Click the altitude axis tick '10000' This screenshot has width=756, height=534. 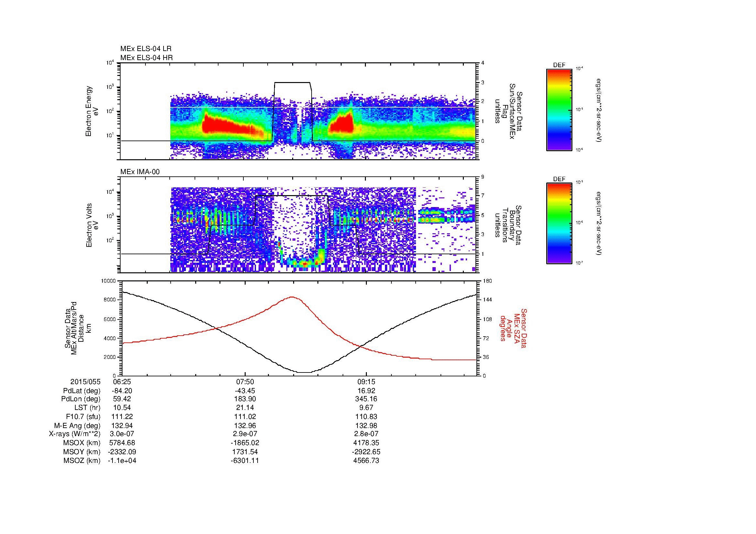point(109,281)
